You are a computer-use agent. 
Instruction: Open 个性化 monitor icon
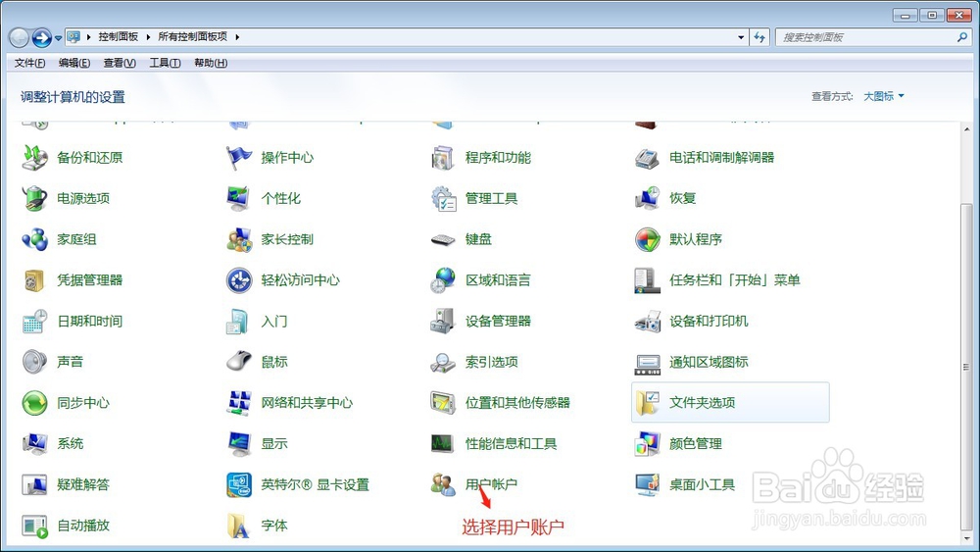click(x=239, y=198)
